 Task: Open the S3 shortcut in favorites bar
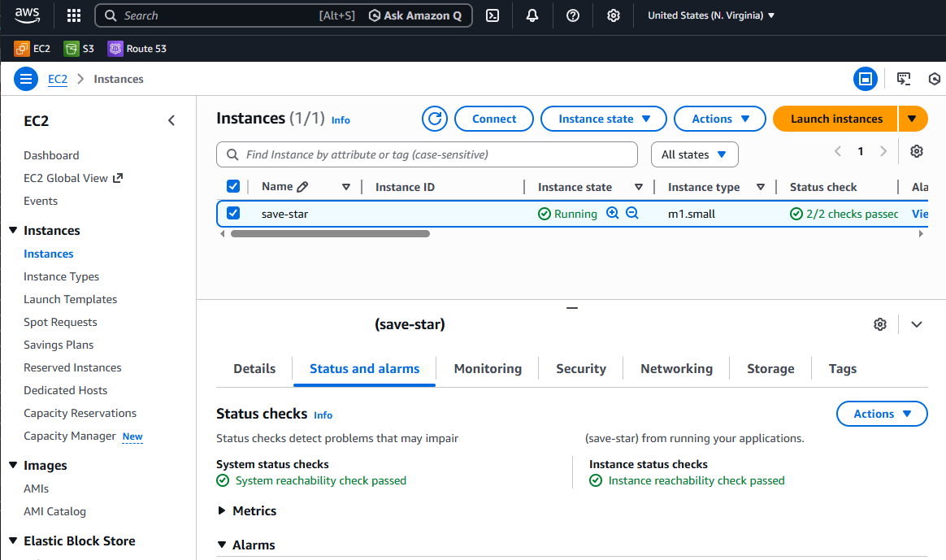pos(79,49)
